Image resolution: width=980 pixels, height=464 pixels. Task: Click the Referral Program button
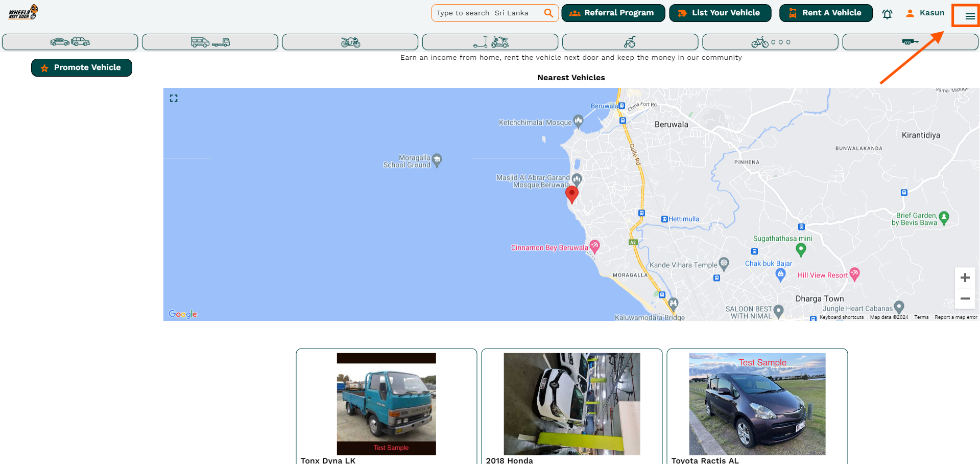pyautogui.click(x=613, y=13)
